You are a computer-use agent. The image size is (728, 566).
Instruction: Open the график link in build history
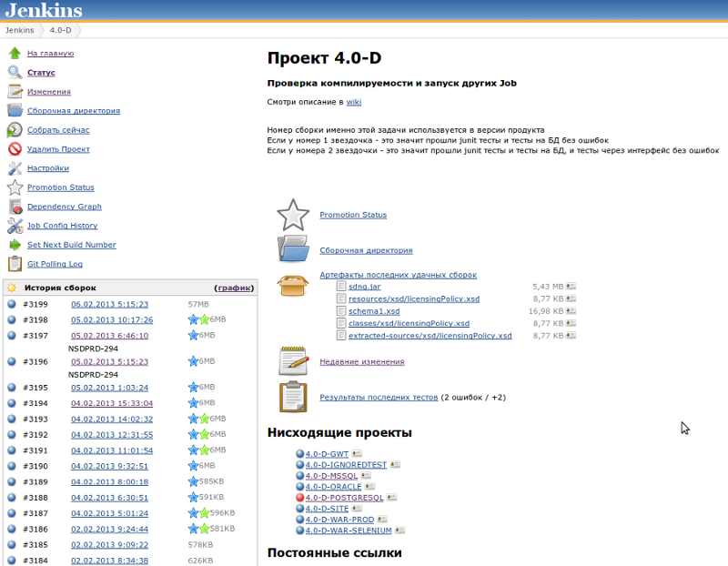tap(234, 288)
